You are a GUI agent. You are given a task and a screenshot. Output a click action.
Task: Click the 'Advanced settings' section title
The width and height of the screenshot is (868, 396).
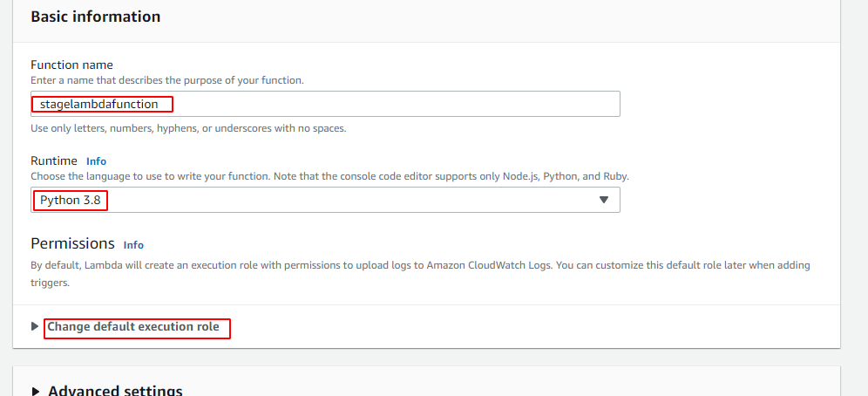tap(115, 391)
